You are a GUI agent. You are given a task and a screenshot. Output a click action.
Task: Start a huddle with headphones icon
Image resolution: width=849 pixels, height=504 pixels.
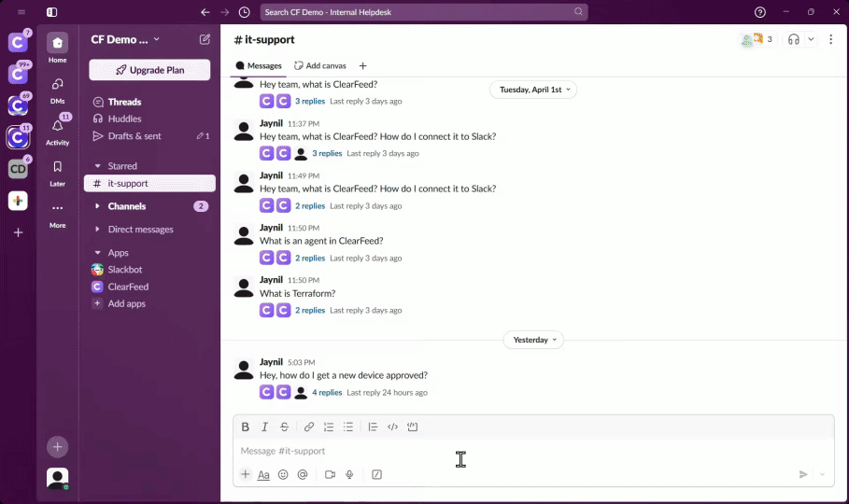(793, 39)
